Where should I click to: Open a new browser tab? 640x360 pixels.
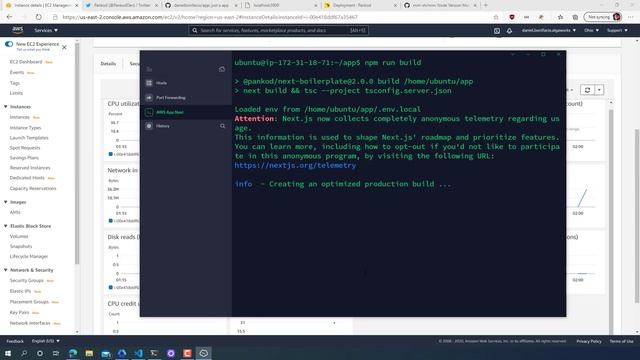pyautogui.click(x=486, y=5)
